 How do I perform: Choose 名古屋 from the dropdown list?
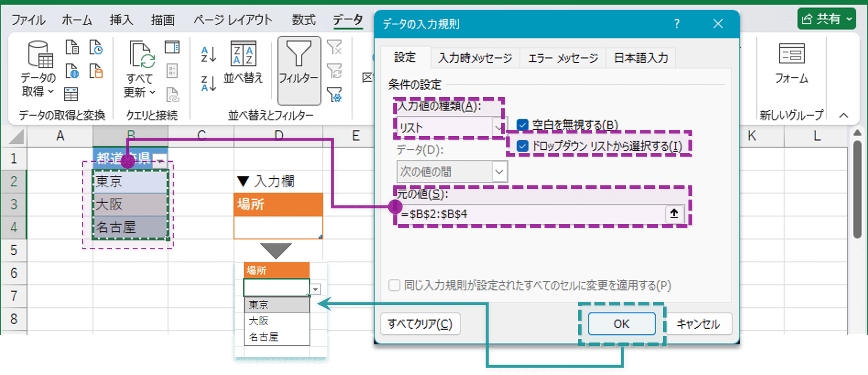(277, 337)
